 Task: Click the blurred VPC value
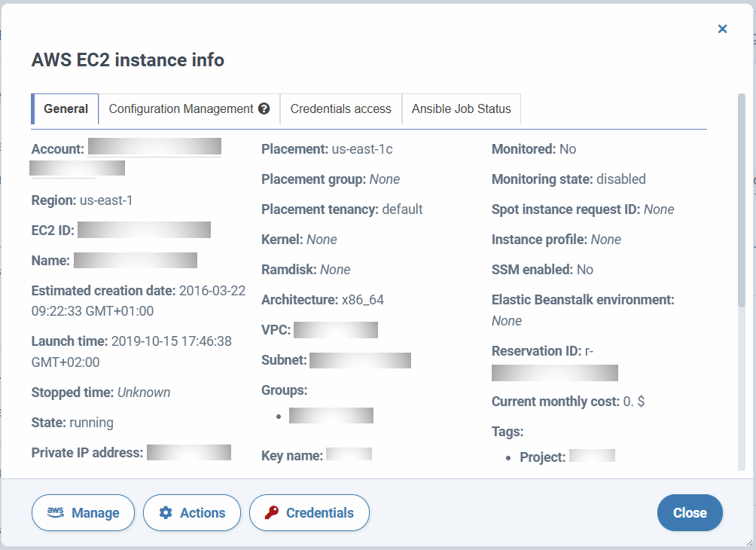(336, 330)
